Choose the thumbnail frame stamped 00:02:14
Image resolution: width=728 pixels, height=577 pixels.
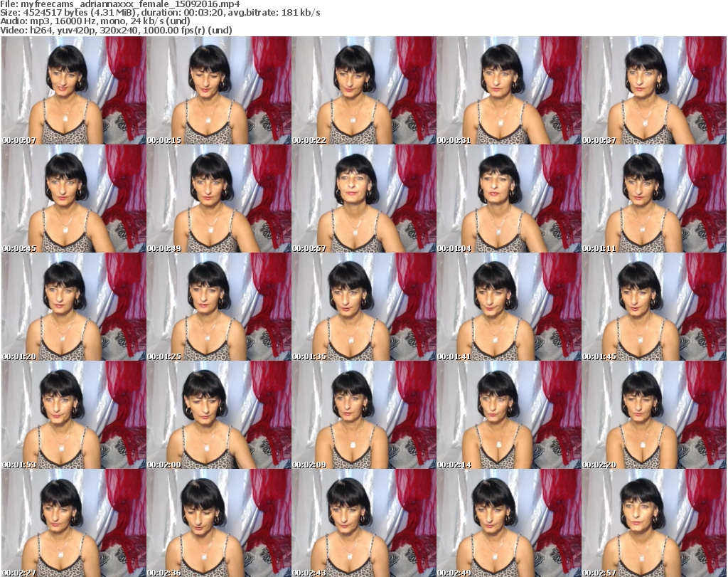(509, 415)
